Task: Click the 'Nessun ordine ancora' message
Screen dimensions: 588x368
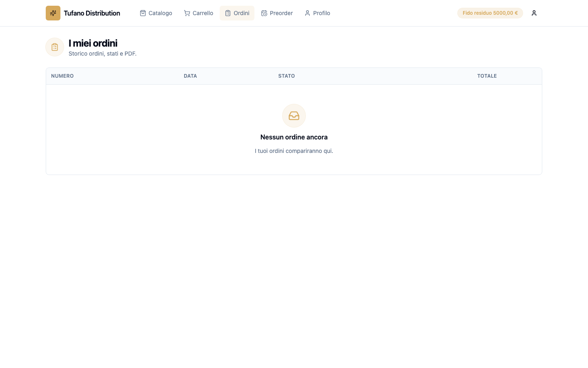Action: click(294, 137)
